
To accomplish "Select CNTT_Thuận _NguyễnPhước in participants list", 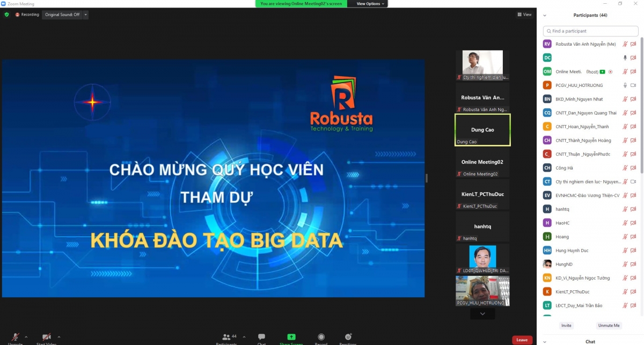I will click(x=590, y=154).
